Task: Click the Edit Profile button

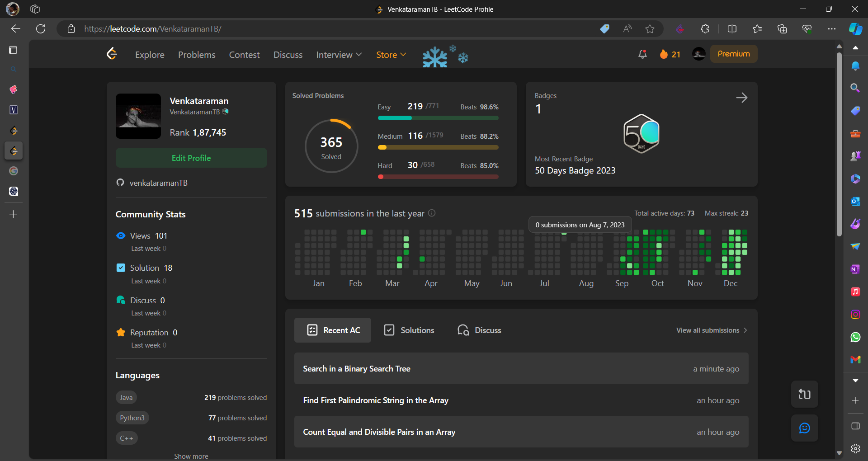Action: coord(191,158)
